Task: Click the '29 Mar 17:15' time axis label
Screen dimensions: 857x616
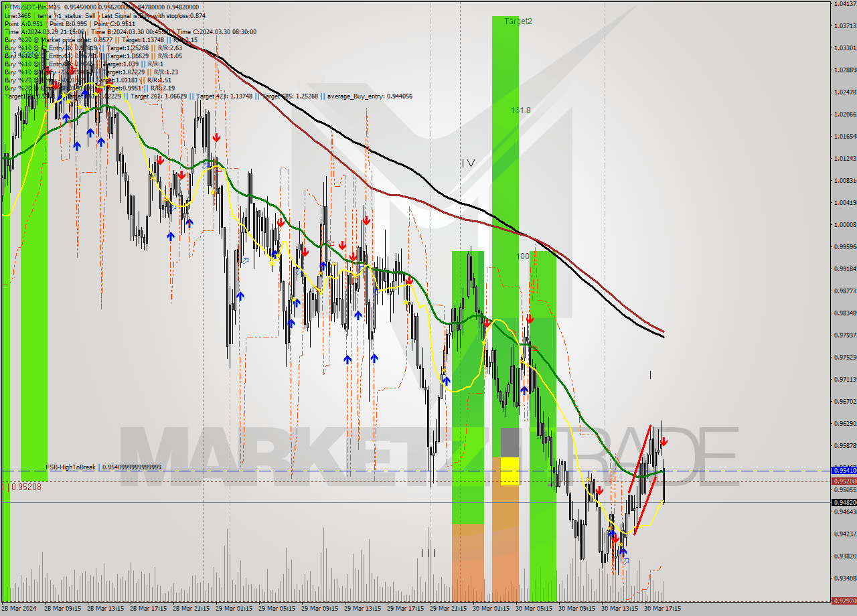Action: click(x=405, y=609)
